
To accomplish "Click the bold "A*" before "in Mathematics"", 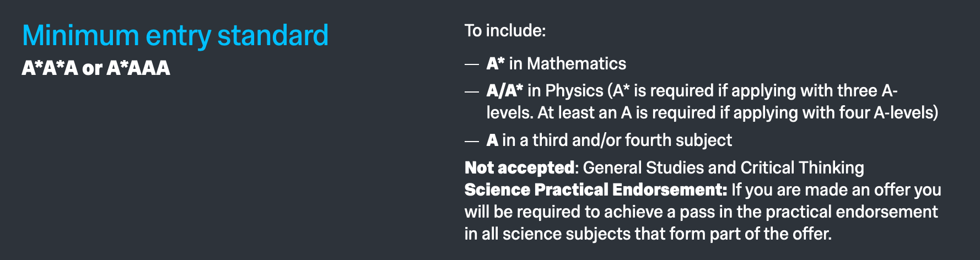I will coord(496,63).
